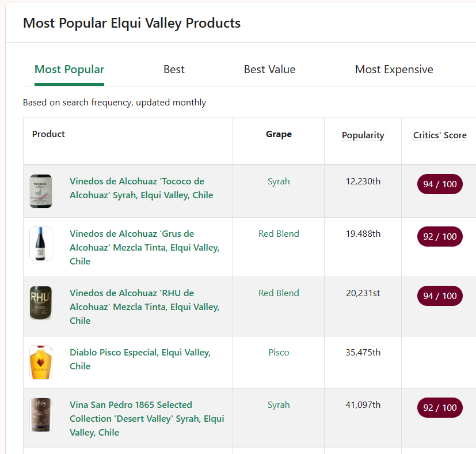
Task: Click the RHU de Alcohuaz bottle thumbnail
Action: point(41,303)
